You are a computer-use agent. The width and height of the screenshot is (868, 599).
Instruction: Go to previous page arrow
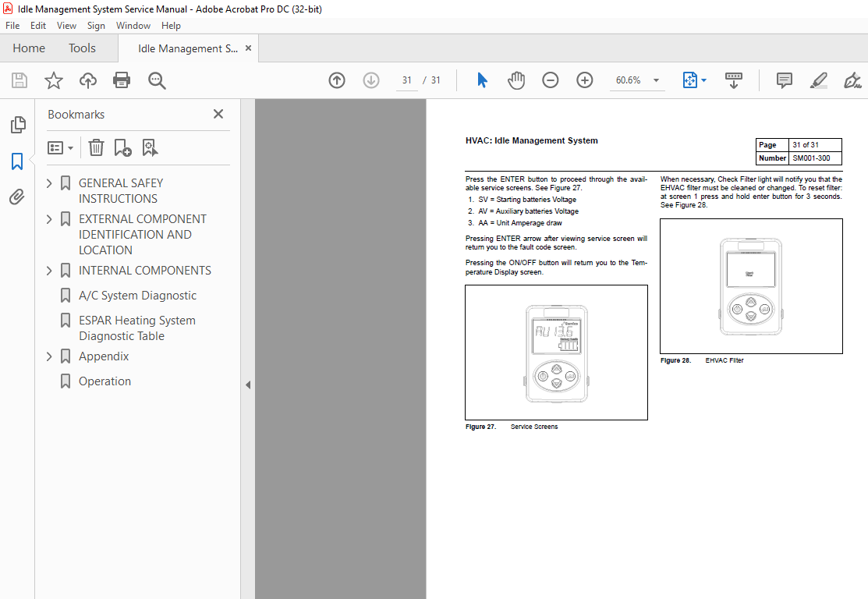(x=337, y=80)
